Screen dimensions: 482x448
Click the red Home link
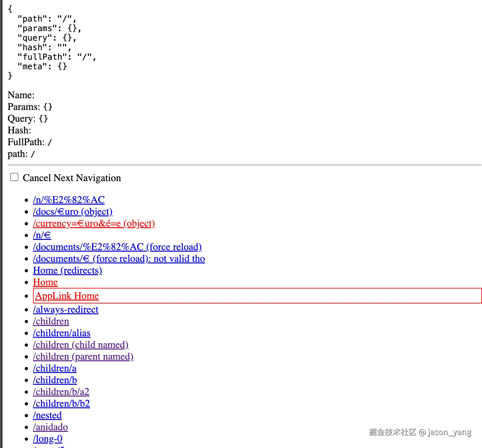click(x=45, y=282)
